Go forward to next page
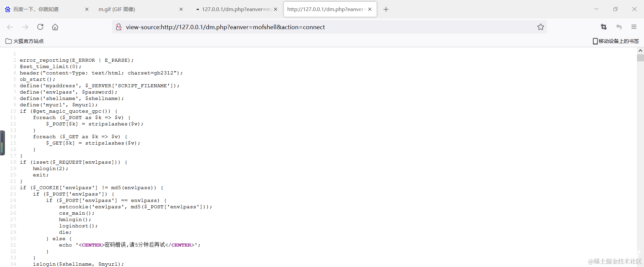The image size is (644, 267). 25,27
